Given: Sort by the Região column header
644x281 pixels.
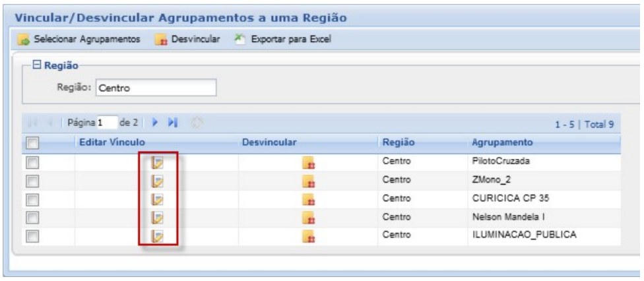Looking at the screenshot, I should (x=398, y=142).
